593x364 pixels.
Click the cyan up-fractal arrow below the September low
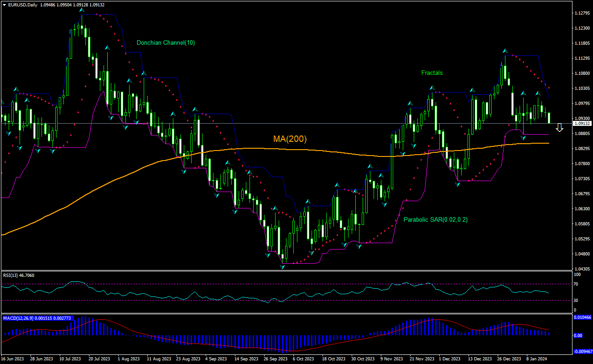282,267
